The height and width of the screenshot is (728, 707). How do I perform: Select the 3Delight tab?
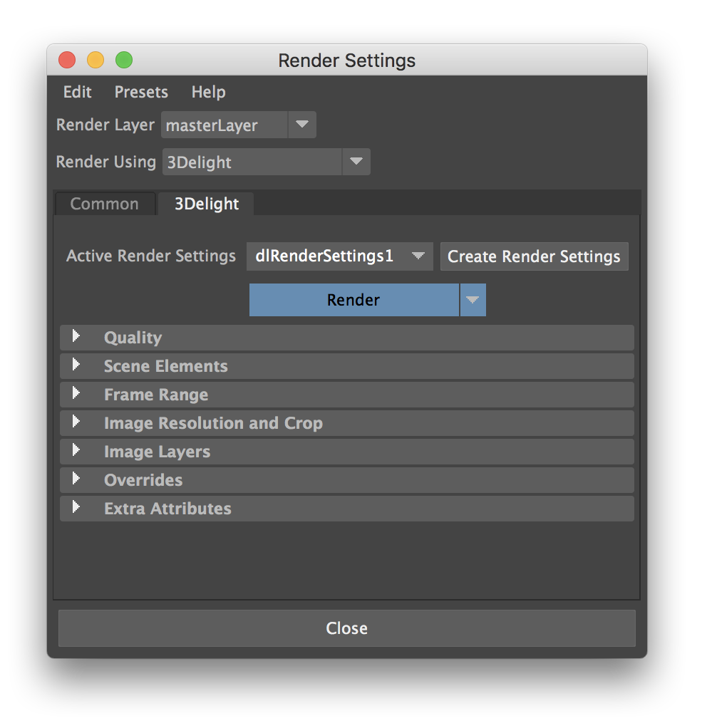coord(207,204)
